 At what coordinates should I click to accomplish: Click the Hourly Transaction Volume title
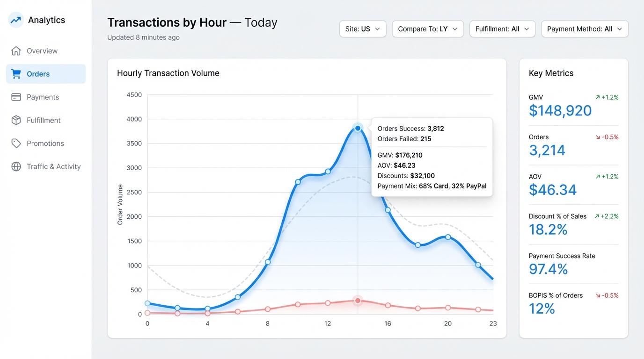(x=168, y=73)
